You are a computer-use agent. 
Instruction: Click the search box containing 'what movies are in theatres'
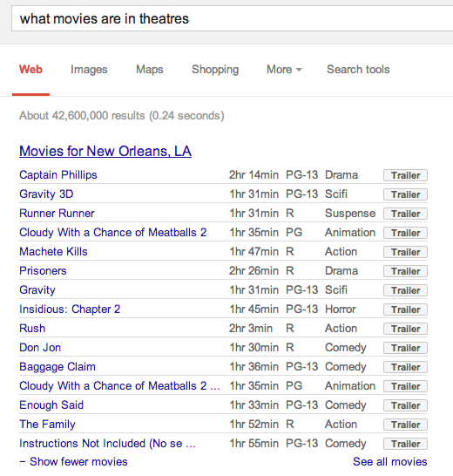point(233,19)
